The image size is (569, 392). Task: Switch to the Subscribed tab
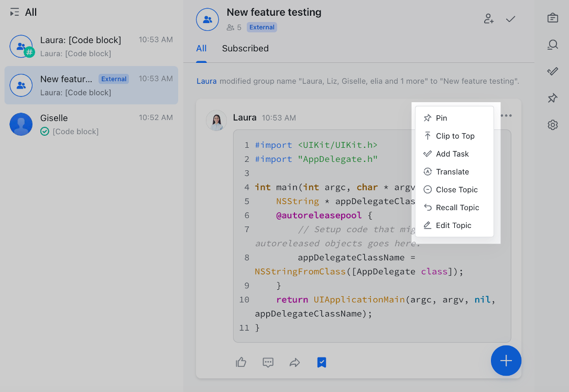point(245,48)
